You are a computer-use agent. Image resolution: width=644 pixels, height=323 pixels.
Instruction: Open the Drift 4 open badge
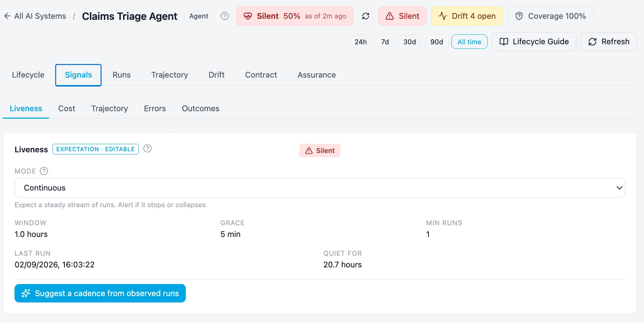point(467,16)
